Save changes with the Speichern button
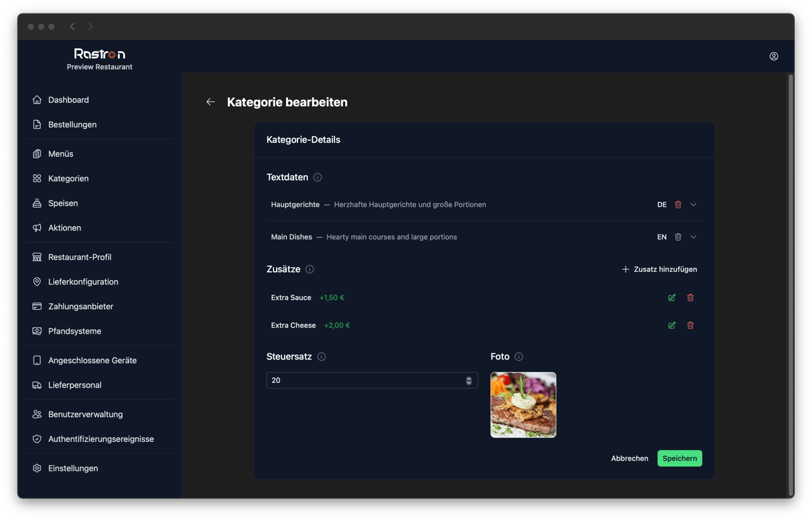The height and width of the screenshot is (520, 812). 679,458
